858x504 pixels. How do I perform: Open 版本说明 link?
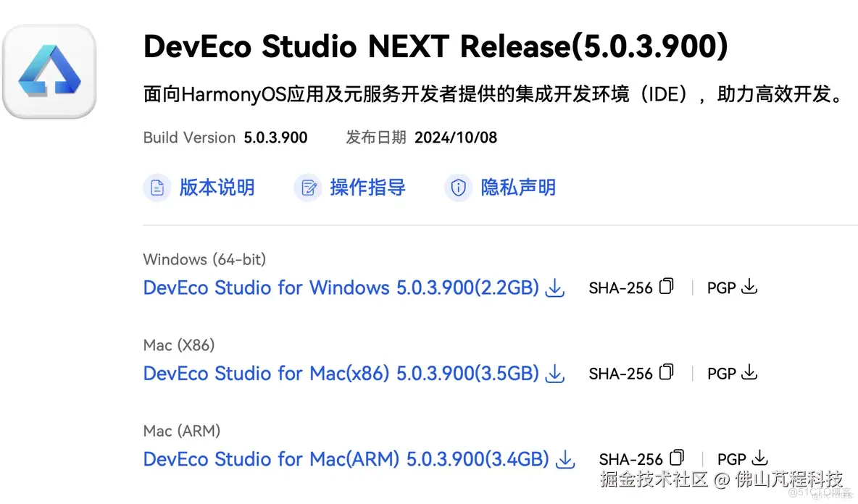(217, 188)
